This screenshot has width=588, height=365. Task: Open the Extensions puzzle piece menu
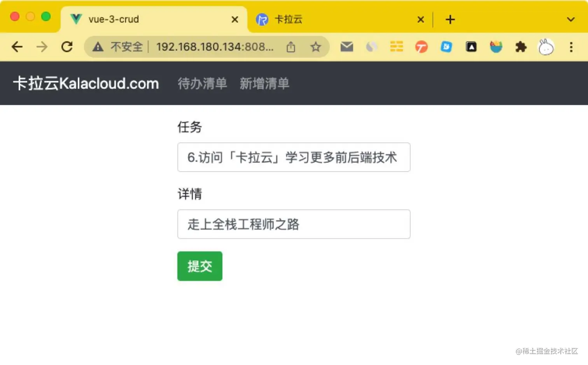(x=521, y=47)
